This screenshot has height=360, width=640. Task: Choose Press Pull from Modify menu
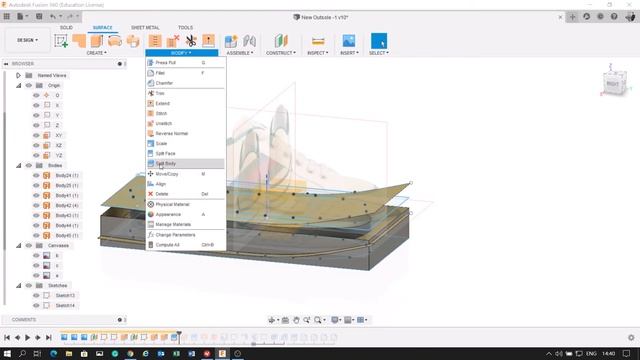pos(185,63)
